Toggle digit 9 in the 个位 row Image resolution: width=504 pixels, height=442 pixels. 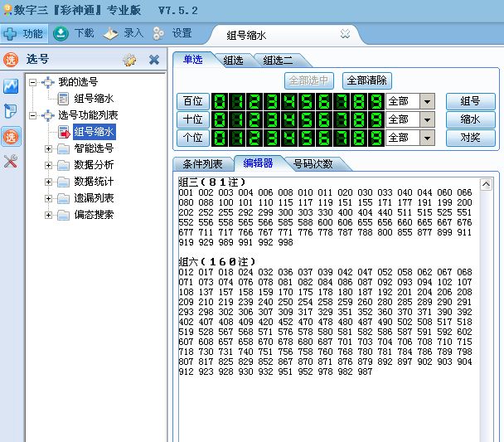375,138
